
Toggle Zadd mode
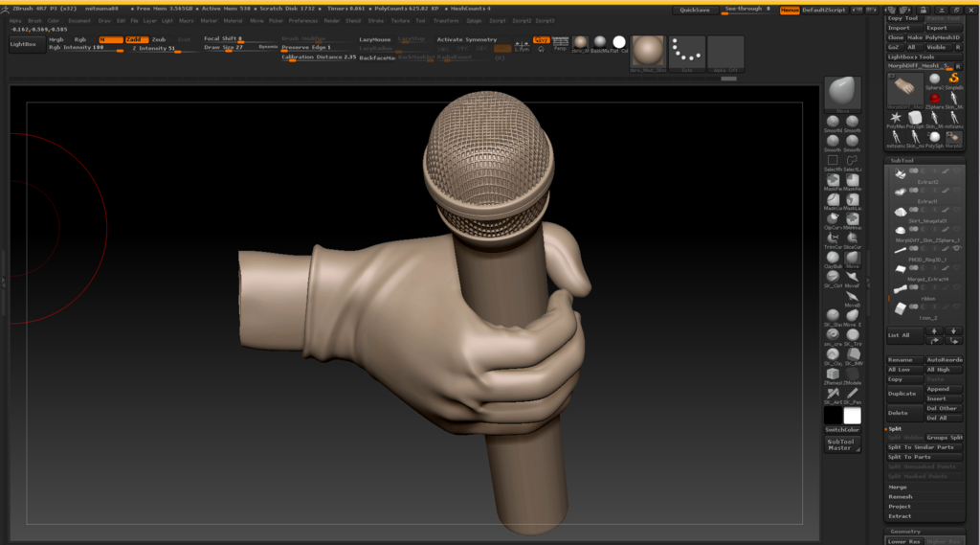(137, 39)
